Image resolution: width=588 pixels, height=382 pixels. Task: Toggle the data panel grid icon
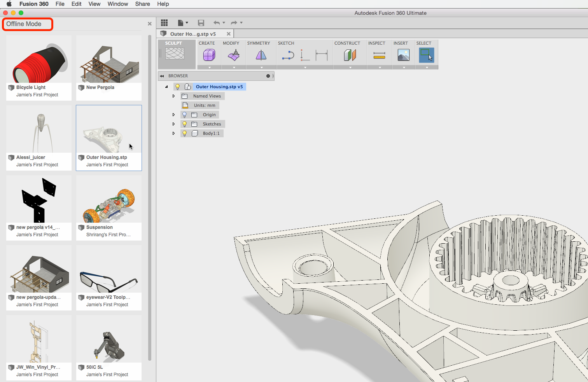[x=164, y=23]
